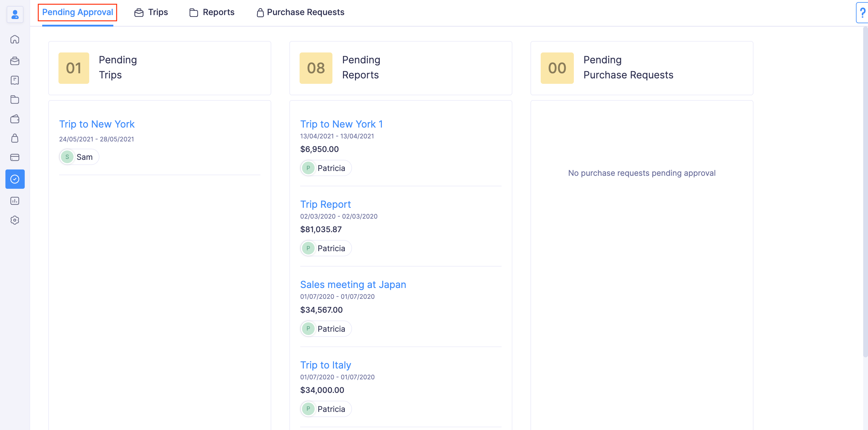Click the Reports folder icon in sidebar
The image size is (868, 430).
(x=15, y=100)
